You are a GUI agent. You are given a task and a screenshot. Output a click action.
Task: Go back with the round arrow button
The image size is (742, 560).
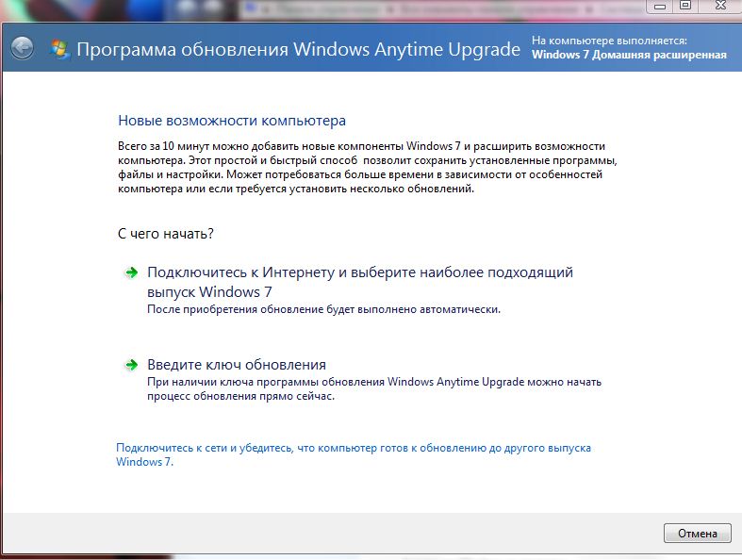23,48
